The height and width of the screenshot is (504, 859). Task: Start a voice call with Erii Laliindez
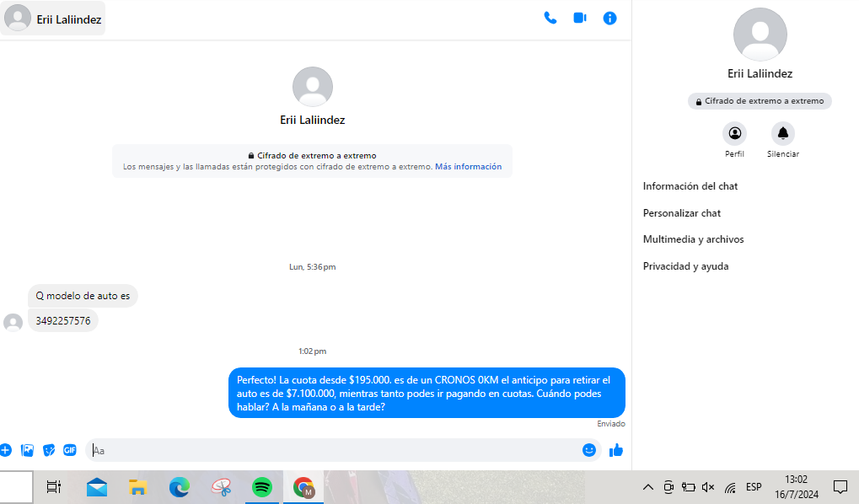550,18
